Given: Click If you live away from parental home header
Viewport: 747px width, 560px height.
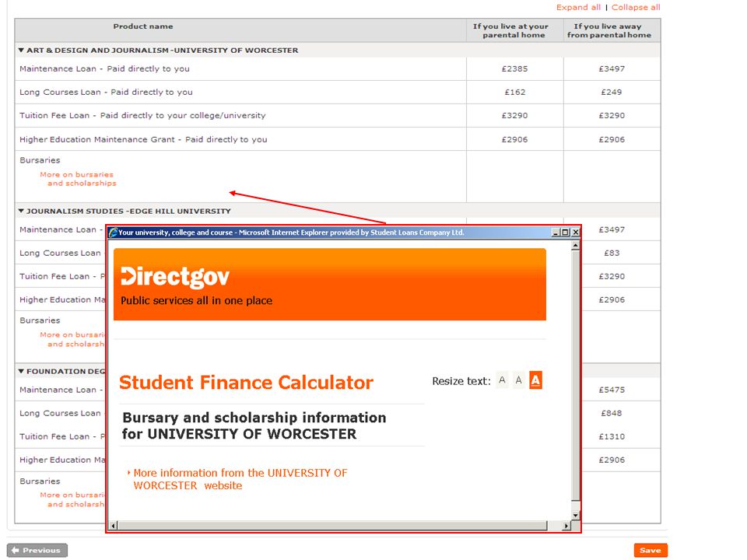Looking at the screenshot, I should coord(608,30).
